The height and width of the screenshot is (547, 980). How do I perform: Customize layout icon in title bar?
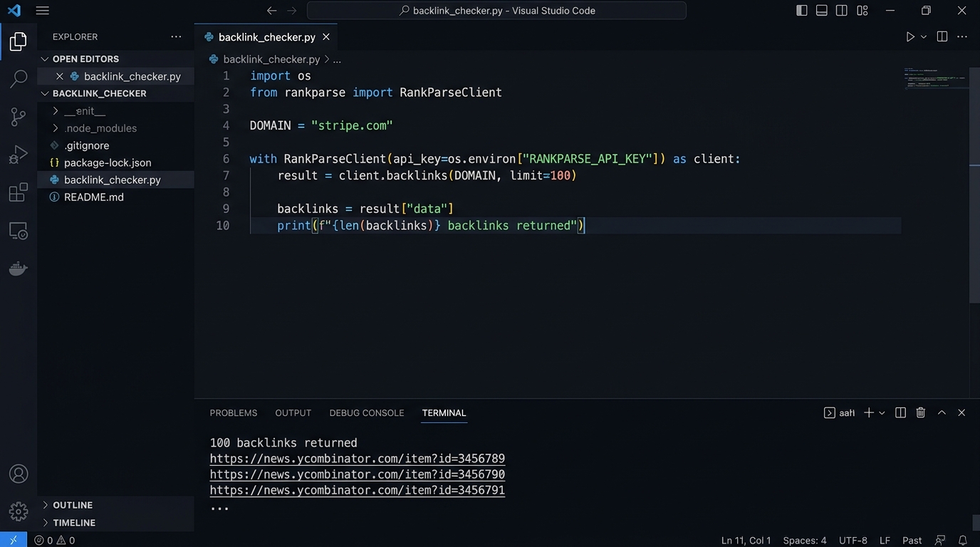point(862,11)
